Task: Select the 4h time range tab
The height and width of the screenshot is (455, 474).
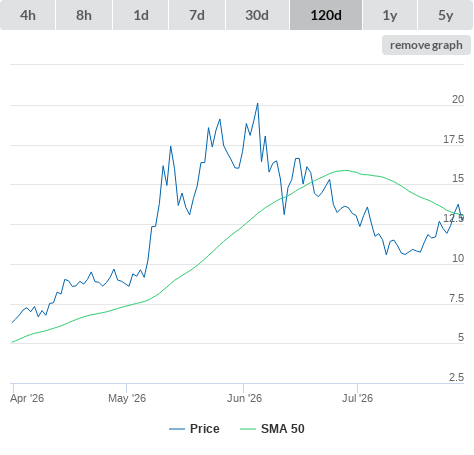Action: pyautogui.click(x=28, y=15)
